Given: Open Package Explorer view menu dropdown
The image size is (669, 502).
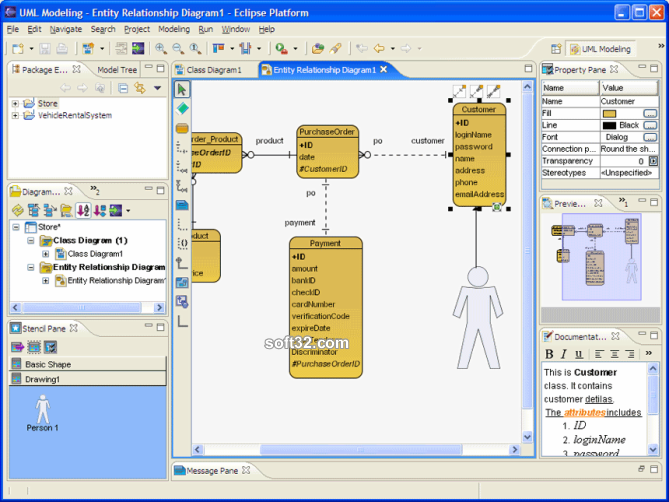Looking at the screenshot, I should 158,88.
